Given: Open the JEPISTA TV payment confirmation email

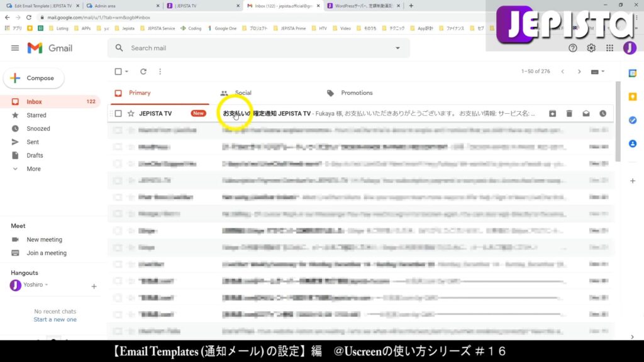Looking at the screenshot, I should click(x=360, y=113).
